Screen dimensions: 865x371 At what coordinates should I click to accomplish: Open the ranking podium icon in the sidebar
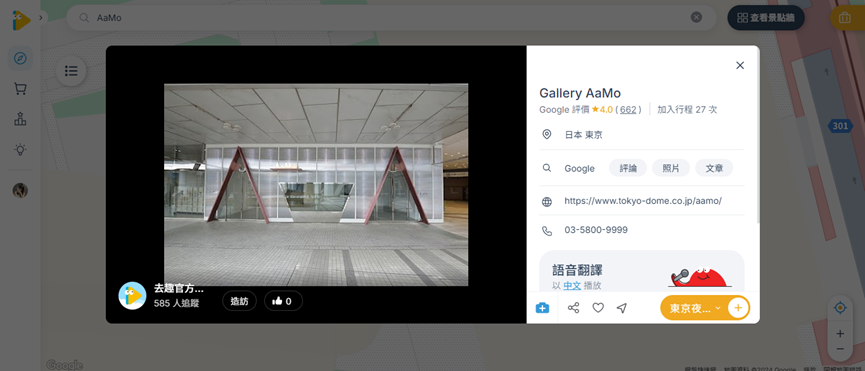click(20, 119)
